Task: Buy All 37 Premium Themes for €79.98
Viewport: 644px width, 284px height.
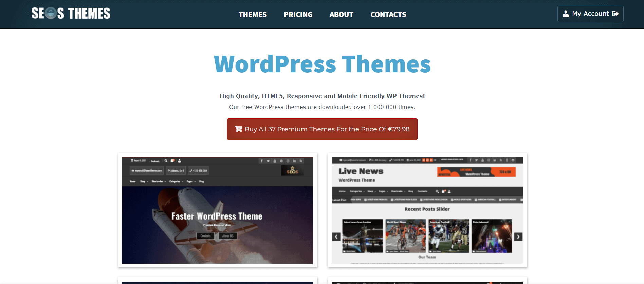Action: pos(322,129)
